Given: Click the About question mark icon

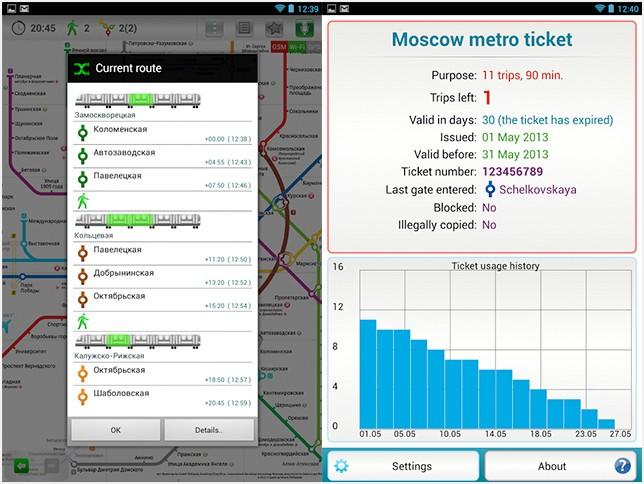Looking at the screenshot, I should 622,466.
